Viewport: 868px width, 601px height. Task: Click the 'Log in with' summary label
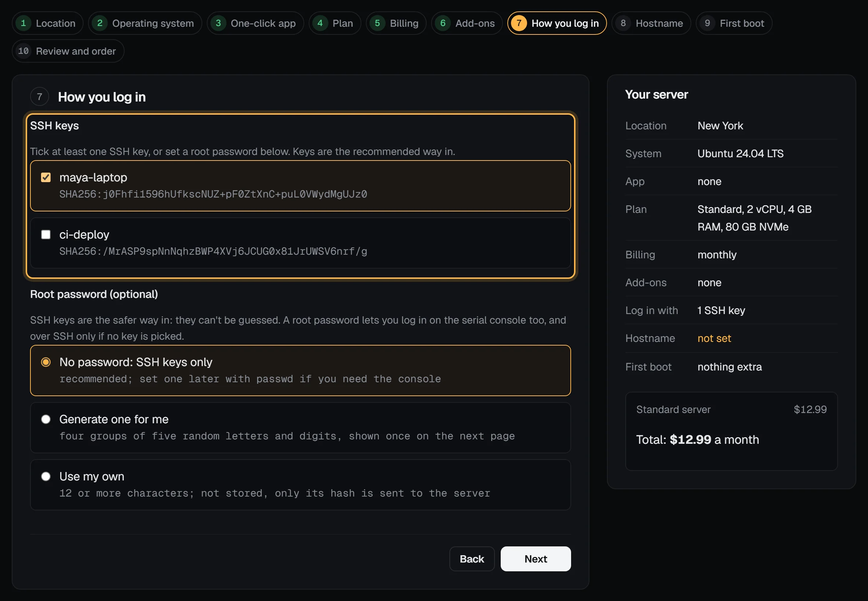(x=651, y=311)
